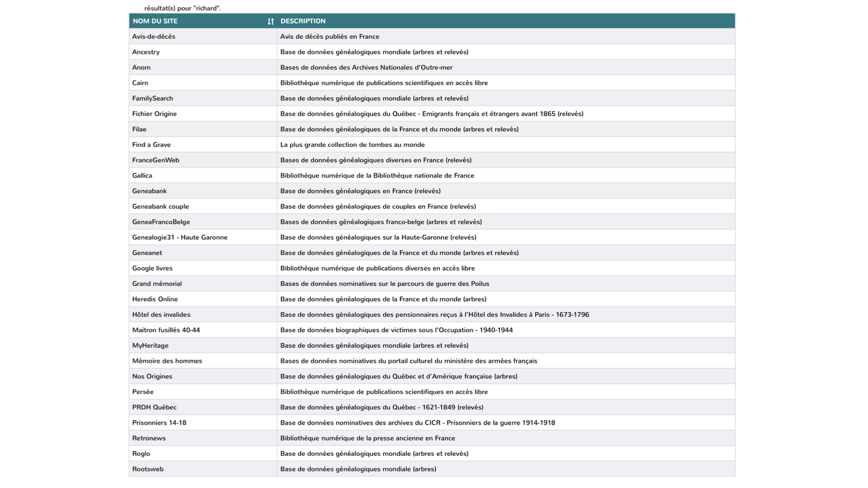Click CICR prisonniers 1914-1918 description

pos(418,423)
